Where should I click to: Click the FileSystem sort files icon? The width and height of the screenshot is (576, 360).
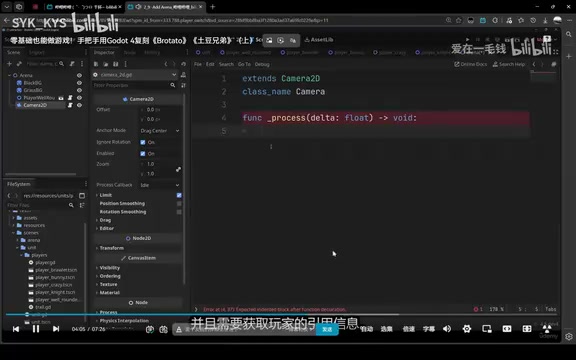click(x=82, y=205)
